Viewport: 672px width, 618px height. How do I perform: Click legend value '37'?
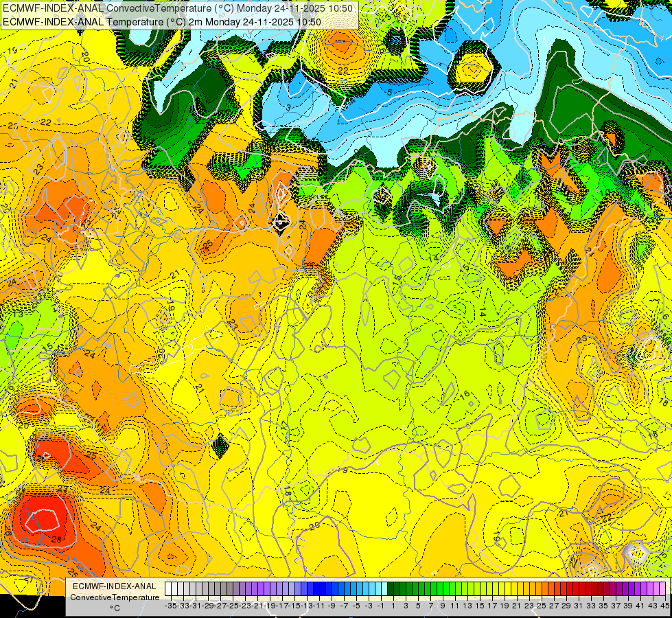[616, 606]
